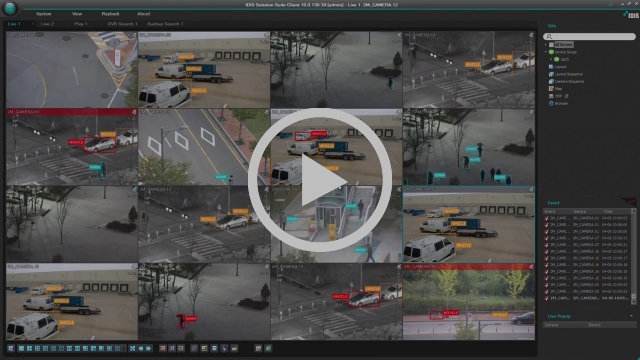This screenshot has width=640, height=360.
Task: Choose the 2x2 grid layout icon
Action: click(x=29, y=349)
